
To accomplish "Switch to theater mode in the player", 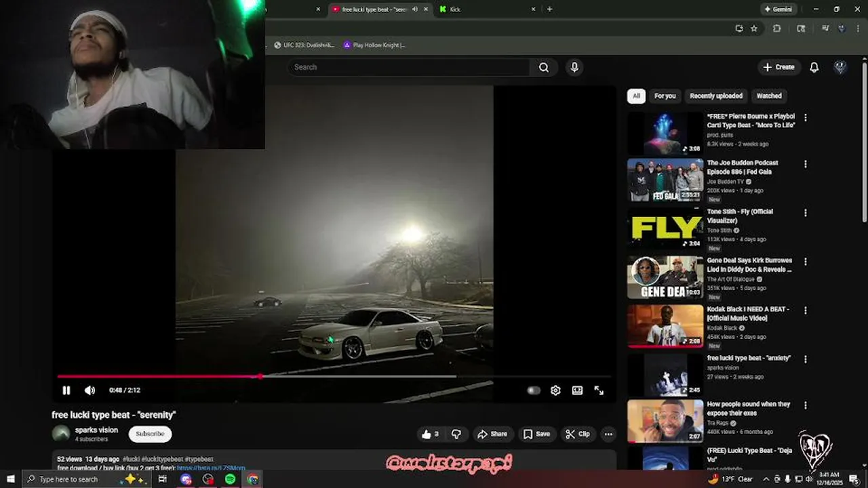I will click(x=577, y=390).
